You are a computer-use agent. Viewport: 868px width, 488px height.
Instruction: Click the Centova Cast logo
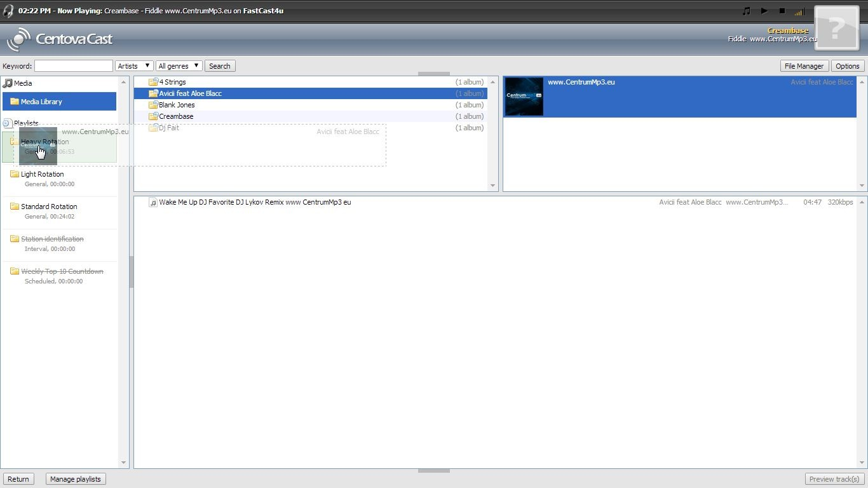tap(60, 39)
